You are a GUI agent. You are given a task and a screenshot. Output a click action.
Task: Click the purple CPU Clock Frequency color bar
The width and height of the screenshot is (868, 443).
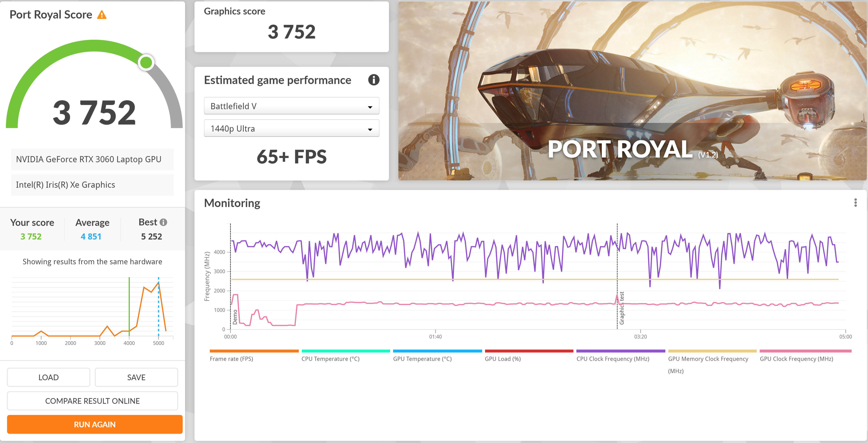621,351
